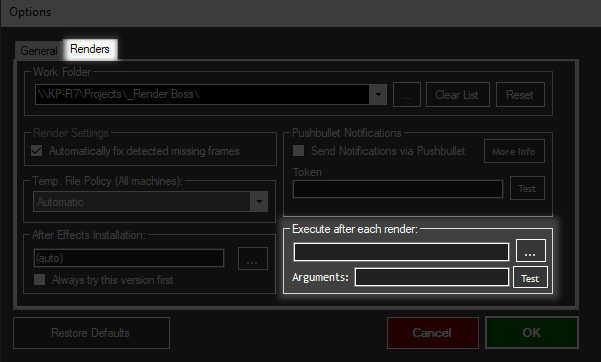Browse for Work Folder with ellipsis button
The image size is (601, 362).
[x=407, y=95]
